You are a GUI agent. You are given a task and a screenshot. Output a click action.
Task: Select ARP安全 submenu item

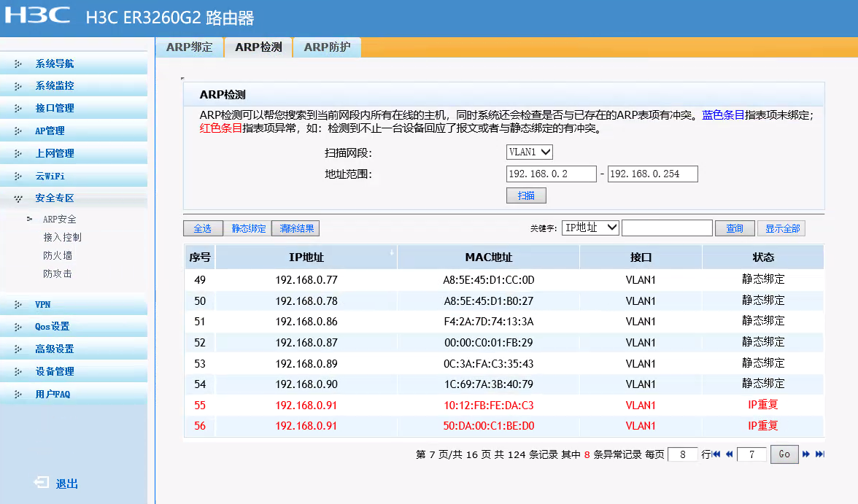pyautogui.click(x=60, y=220)
